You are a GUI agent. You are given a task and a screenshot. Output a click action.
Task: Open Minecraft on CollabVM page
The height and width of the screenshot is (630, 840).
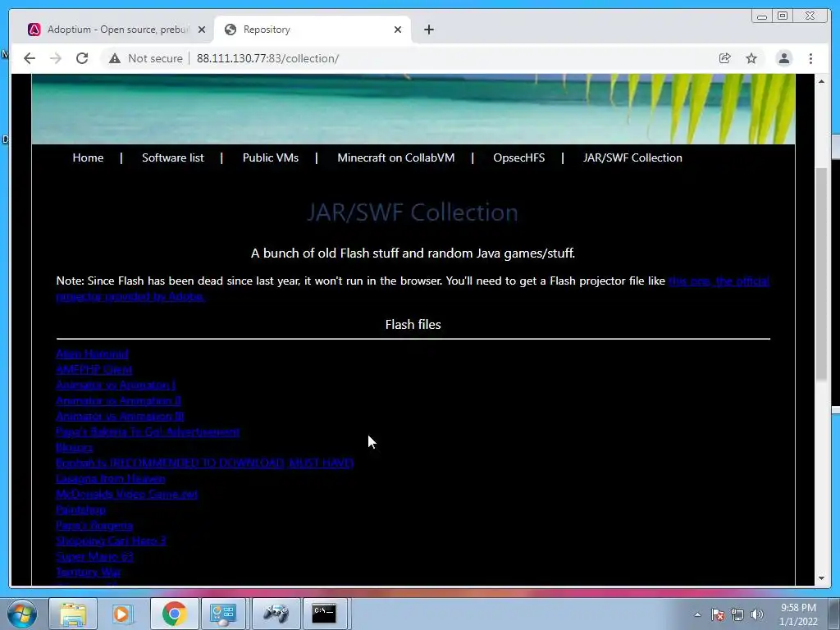pyautogui.click(x=396, y=157)
